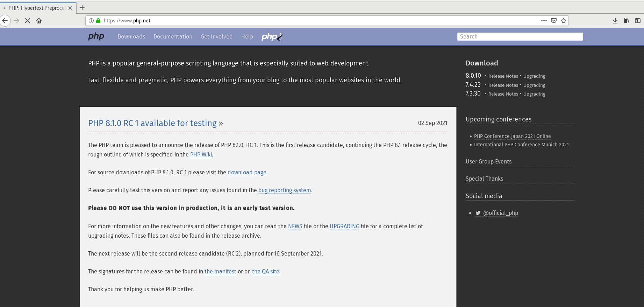Open Upgrading guide for 7.3.30
Image resolution: width=644 pixels, height=307 pixels.
click(x=534, y=94)
